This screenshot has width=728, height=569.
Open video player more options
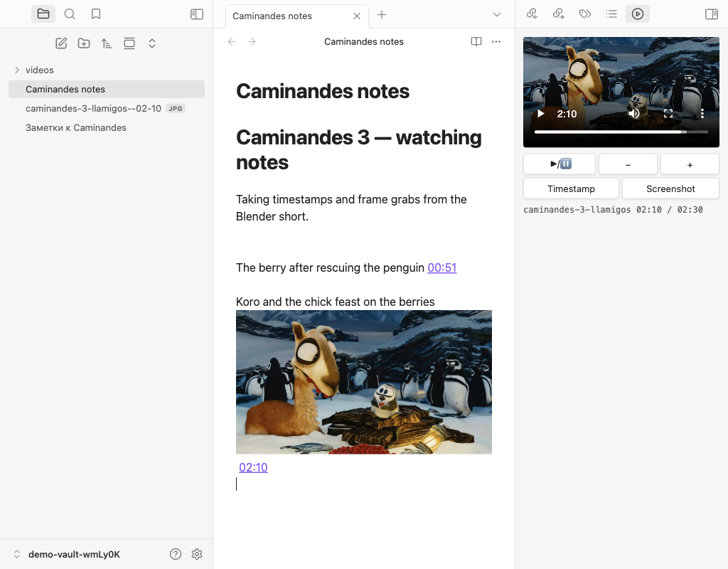pyautogui.click(x=702, y=113)
